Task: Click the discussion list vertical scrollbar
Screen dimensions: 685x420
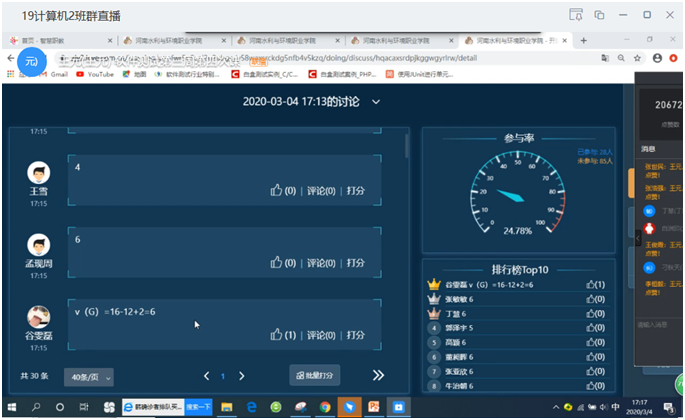Action: pos(406,146)
